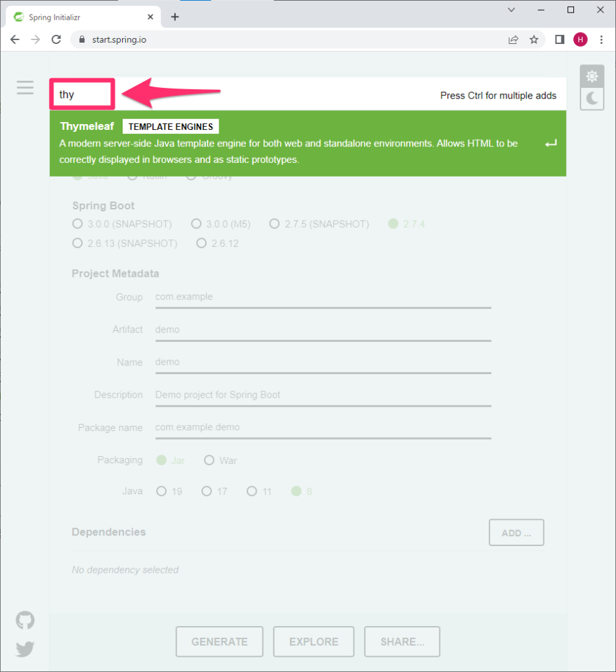616x672 pixels.
Task: Open a new browser tab
Action: click(175, 17)
